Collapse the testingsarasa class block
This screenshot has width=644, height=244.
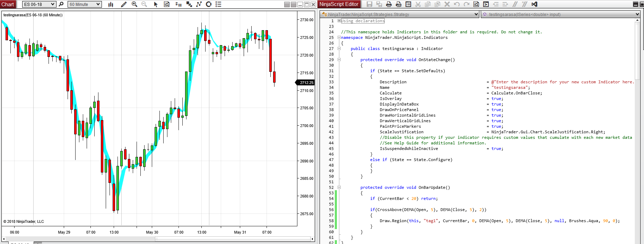point(339,48)
